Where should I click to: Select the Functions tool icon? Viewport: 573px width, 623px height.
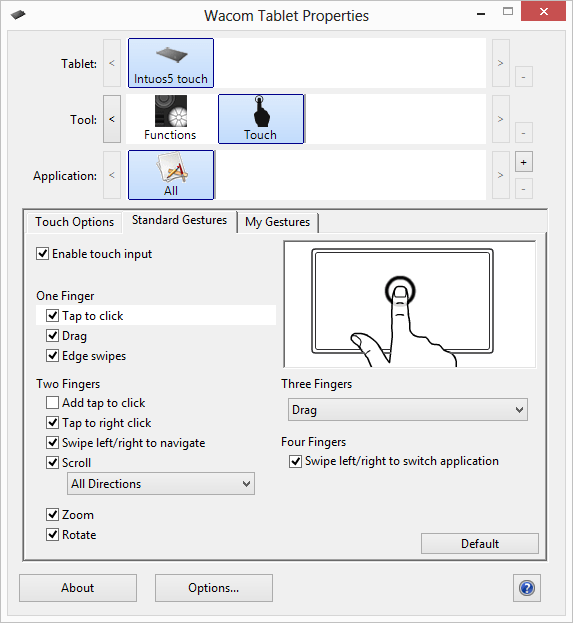pyautogui.click(x=170, y=119)
